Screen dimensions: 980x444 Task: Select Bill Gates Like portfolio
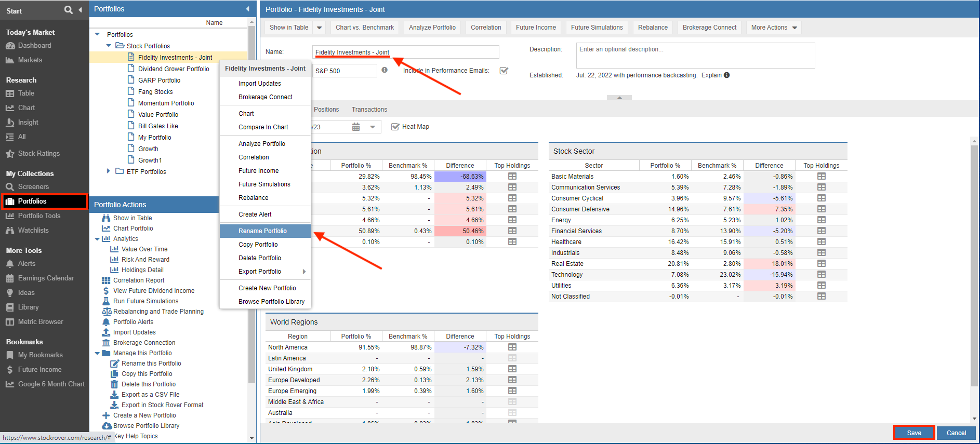coord(158,126)
